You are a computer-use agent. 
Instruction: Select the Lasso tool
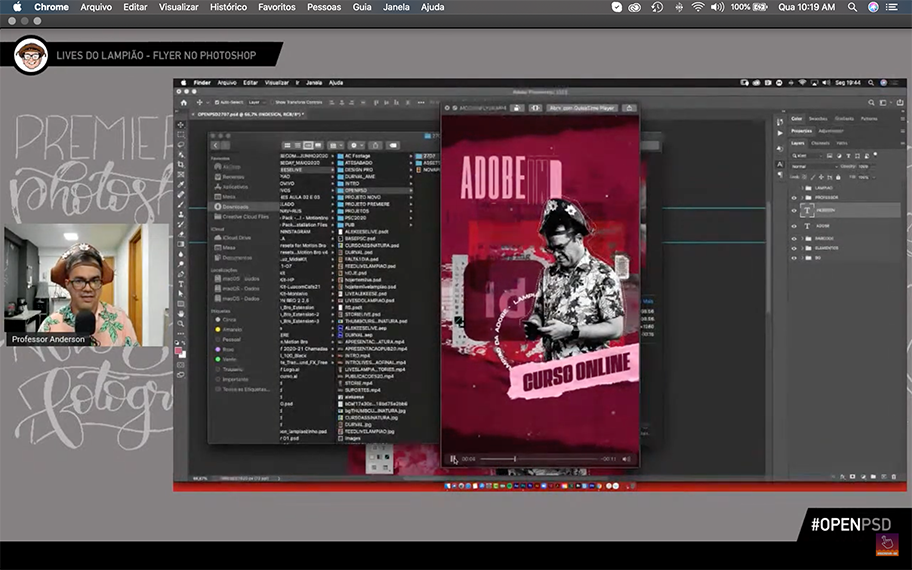tap(181, 144)
